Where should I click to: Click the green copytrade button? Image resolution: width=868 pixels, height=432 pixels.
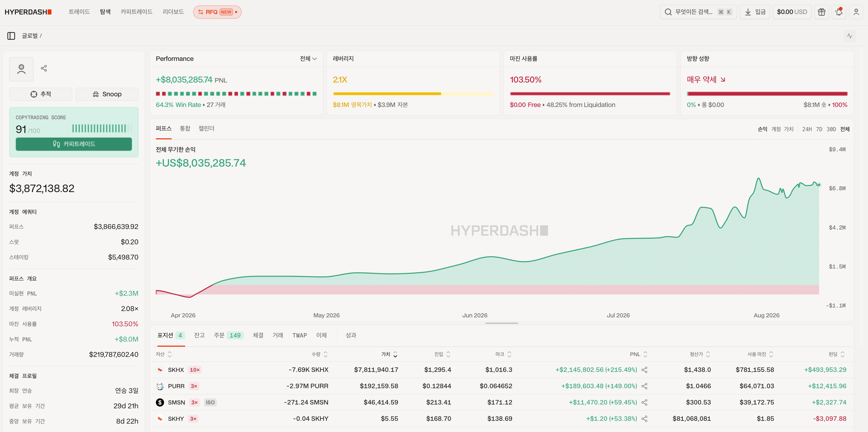(74, 144)
